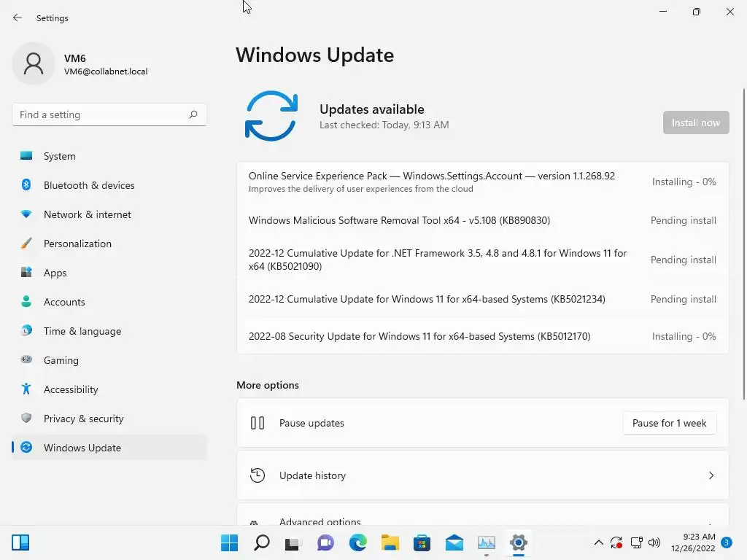
Task: Select the KB5012170 Security Update entry
Action: 483,336
